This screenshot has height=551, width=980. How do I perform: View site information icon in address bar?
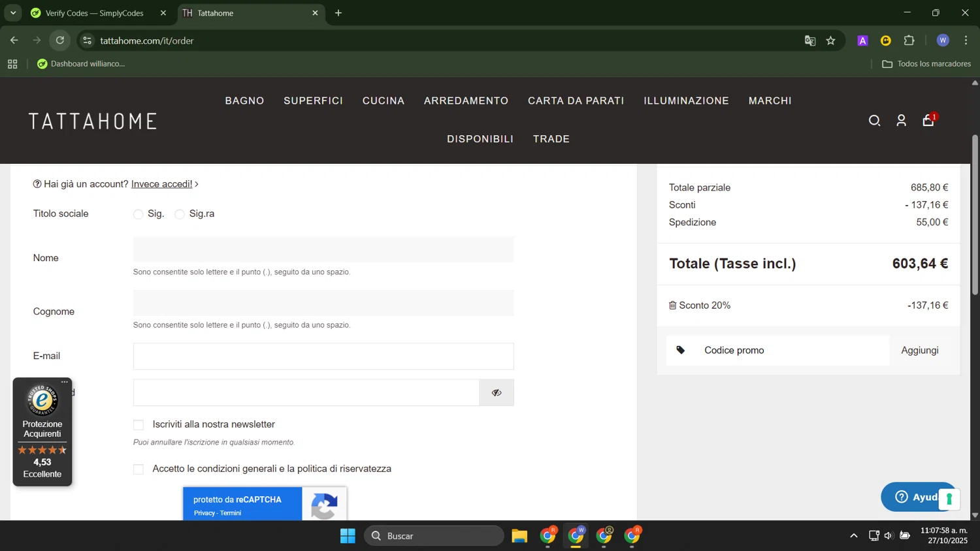(87, 40)
